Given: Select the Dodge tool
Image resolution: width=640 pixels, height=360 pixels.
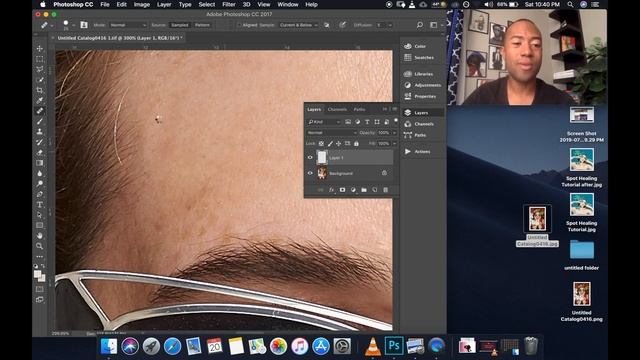Looking at the screenshot, I should (40, 184).
